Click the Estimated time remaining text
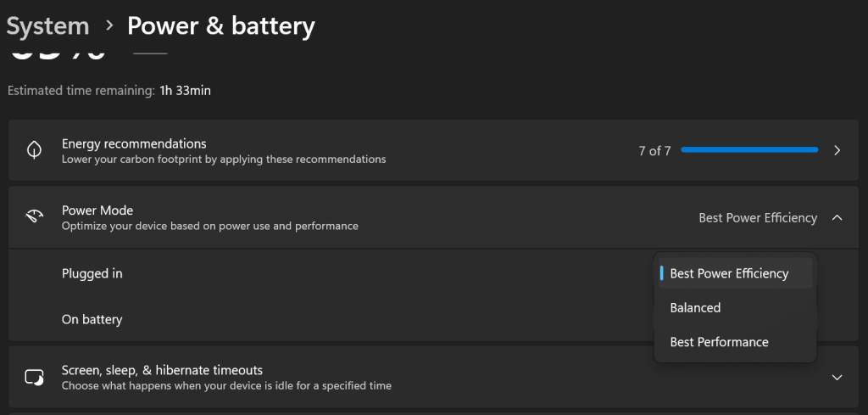Viewport: 868px width, 415px height. pyautogui.click(x=109, y=90)
